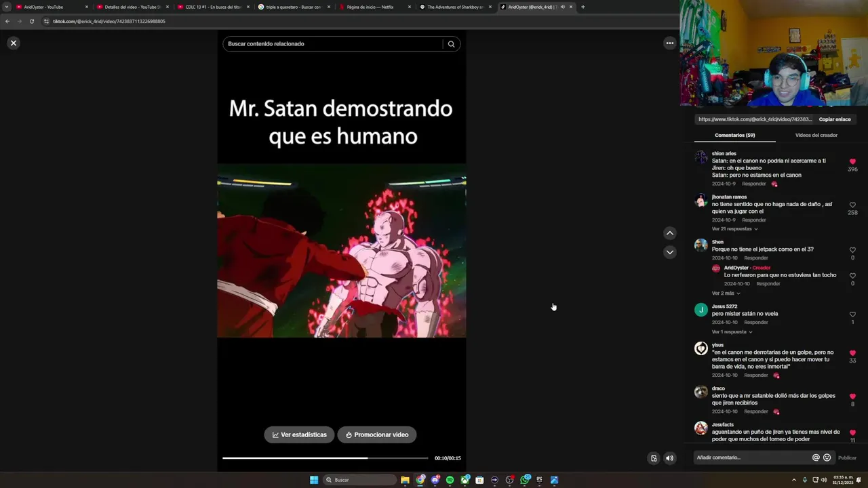Screen dimensions: 868x488
Task: Like jhonatan ramos comment
Action: point(852,205)
